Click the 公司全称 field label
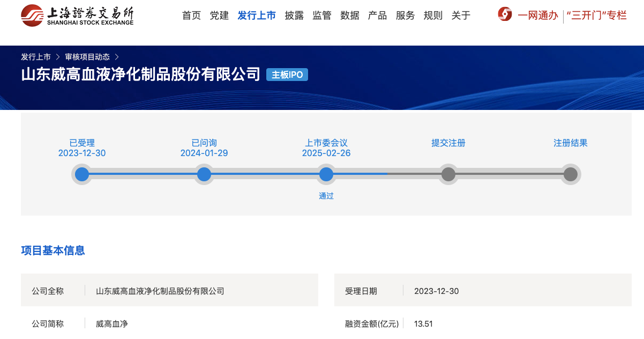This screenshot has height=339, width=644. 48,291
